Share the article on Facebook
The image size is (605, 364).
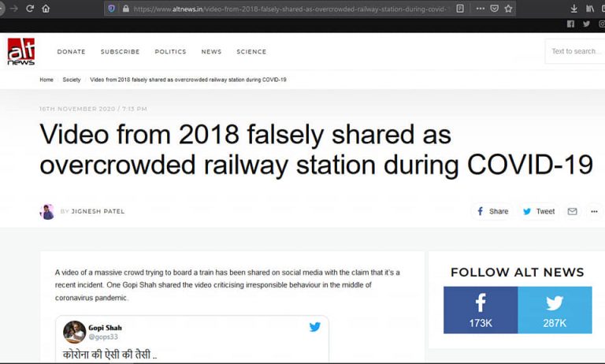pyautogui.click(x=492, y=211)
